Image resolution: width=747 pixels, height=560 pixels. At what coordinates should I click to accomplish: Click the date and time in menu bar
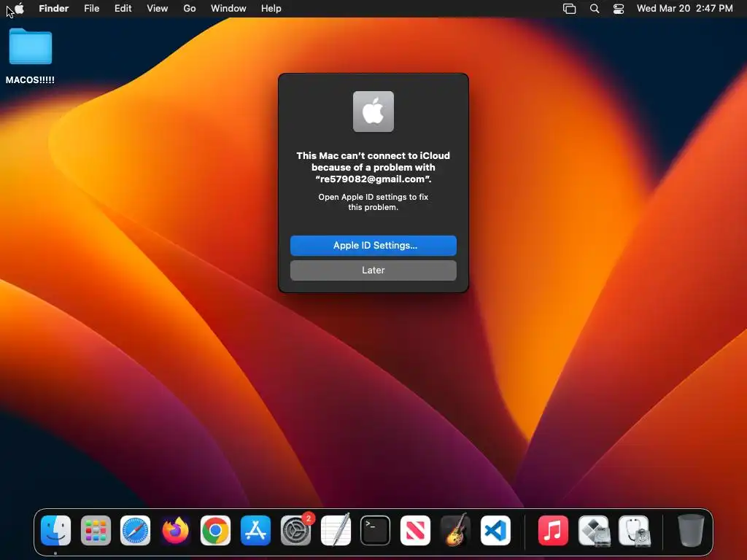684,9
